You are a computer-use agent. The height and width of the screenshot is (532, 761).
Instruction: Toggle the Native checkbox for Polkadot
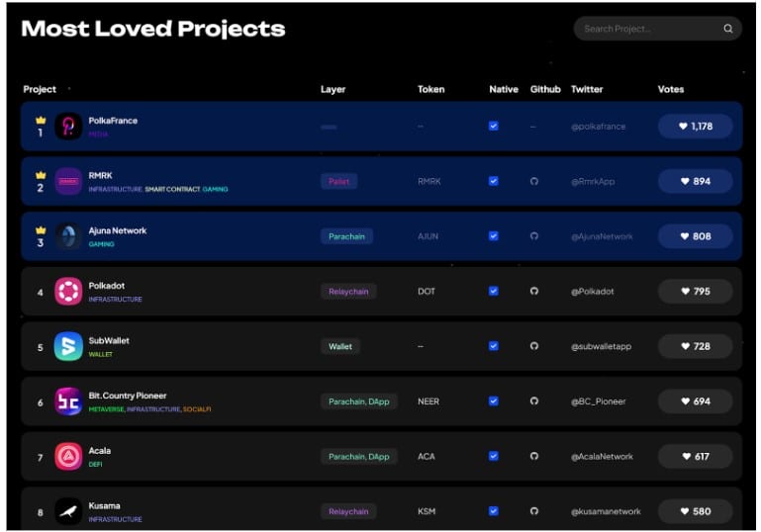[494, 292]
